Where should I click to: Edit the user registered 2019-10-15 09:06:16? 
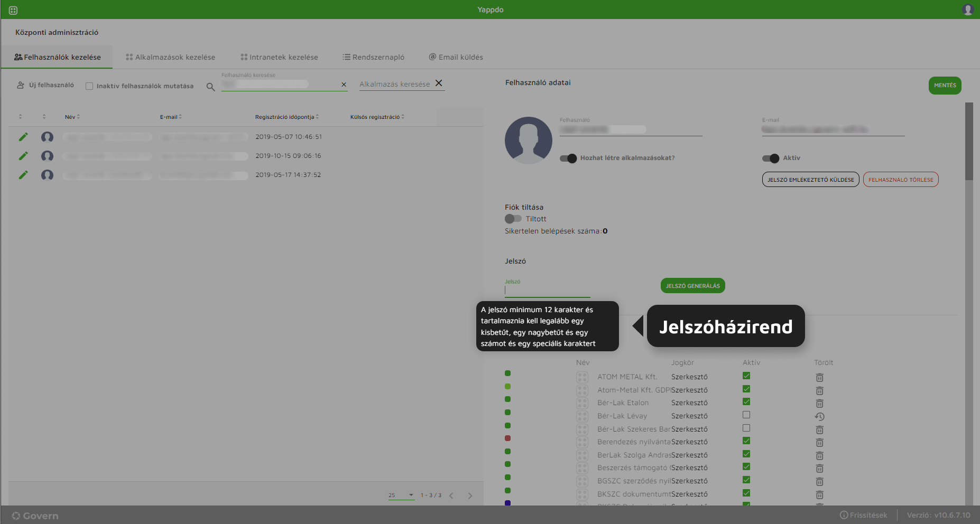point(23,156)
